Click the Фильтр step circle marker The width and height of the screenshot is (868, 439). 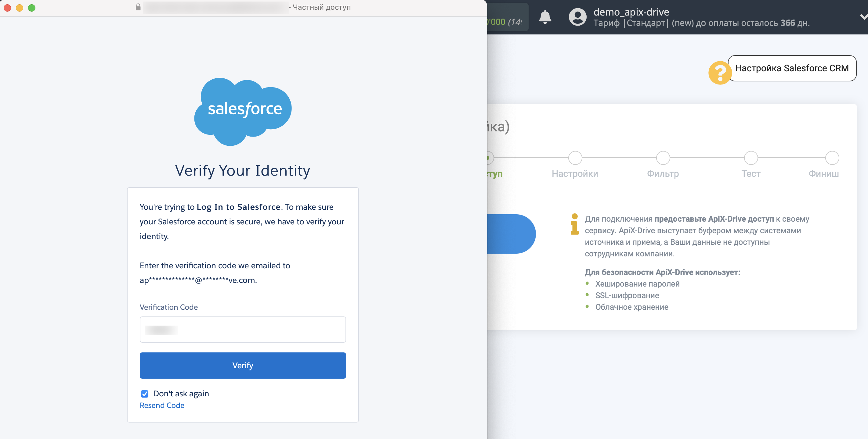tap(663, 158)
